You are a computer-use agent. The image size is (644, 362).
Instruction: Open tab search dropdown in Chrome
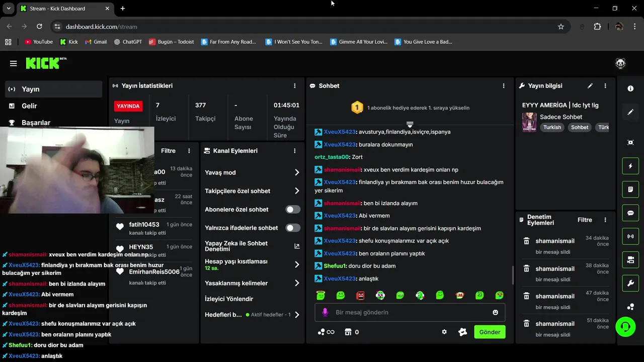point(9,9)
